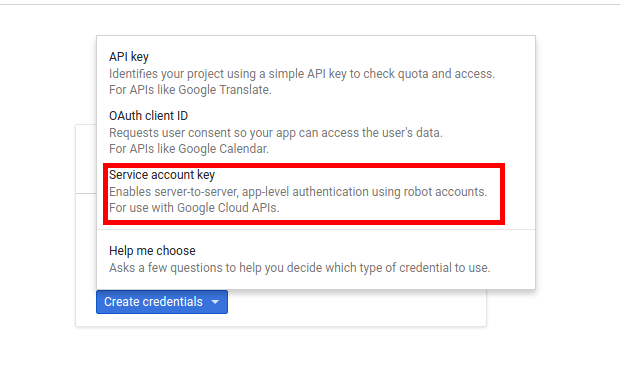Click the caret arrow on Create credentials
The height and width of the screenshot is (370, 620).
(215, 302)
